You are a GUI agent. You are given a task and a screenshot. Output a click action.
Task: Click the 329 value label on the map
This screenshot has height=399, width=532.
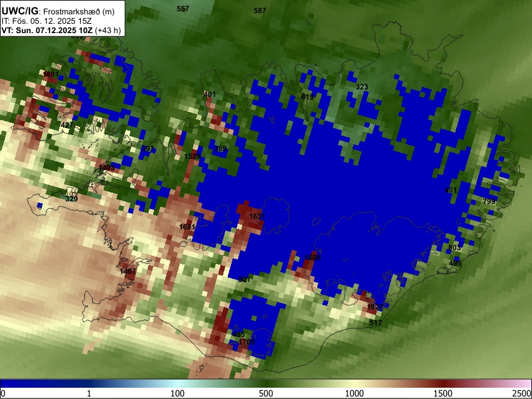pyautogui.click(x=71, y=199)
